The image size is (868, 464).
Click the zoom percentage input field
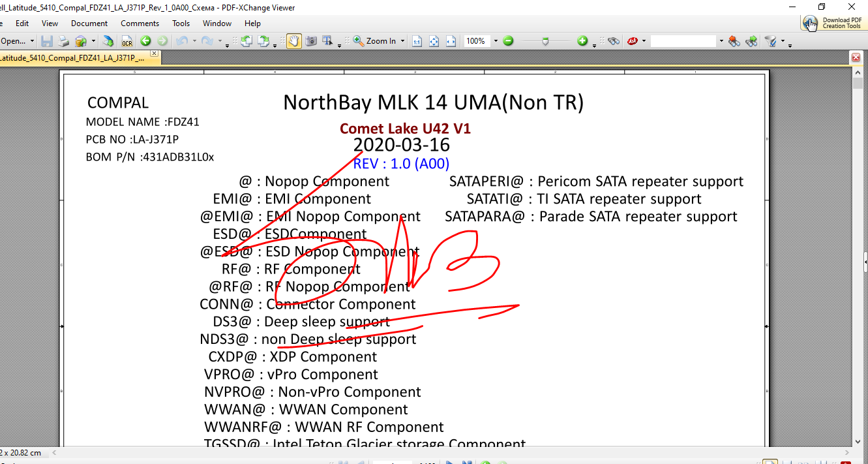click(x=477, y=41)
